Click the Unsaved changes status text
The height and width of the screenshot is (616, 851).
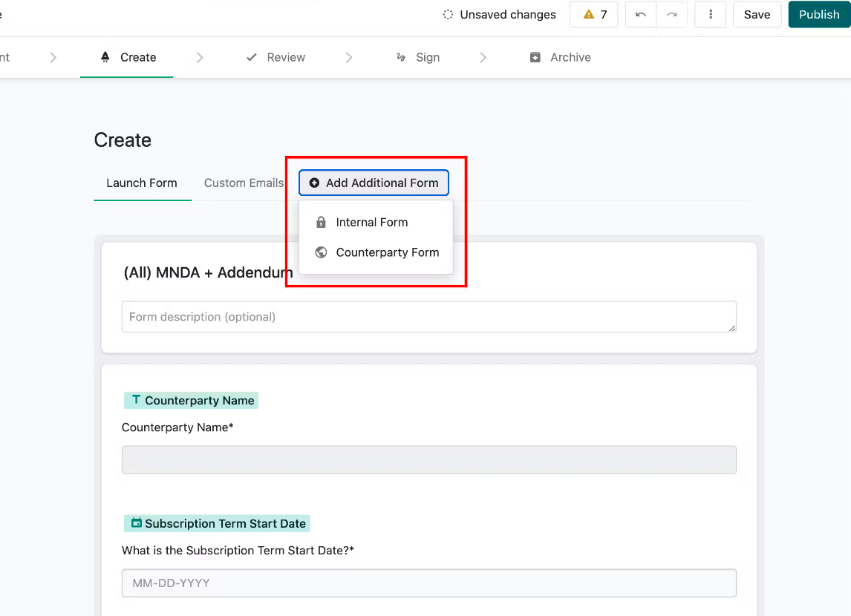508,15
